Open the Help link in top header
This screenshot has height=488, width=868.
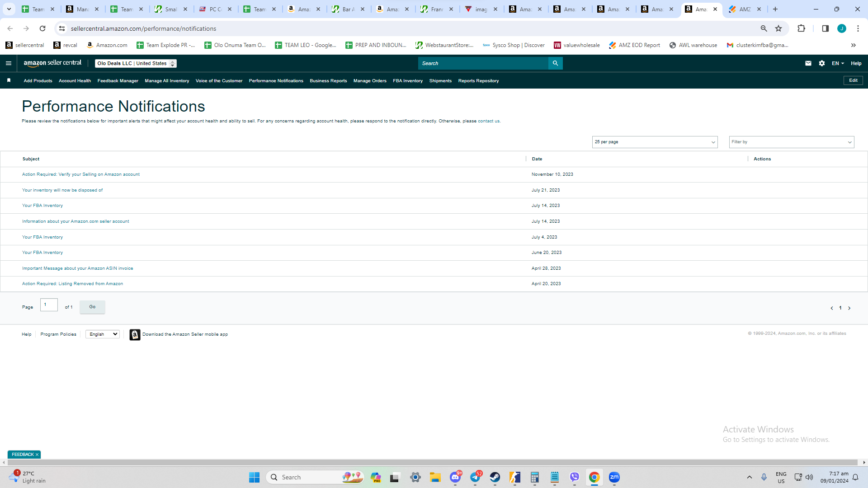pyautogui.click(x=856, y=63)
